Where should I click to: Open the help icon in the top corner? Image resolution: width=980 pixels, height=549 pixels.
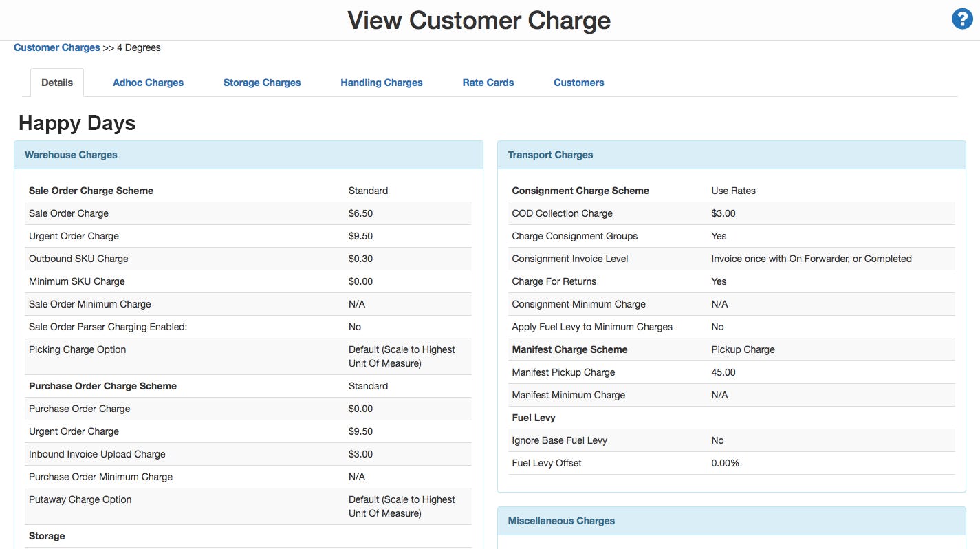pyautogui.click(x=961, y=19)
